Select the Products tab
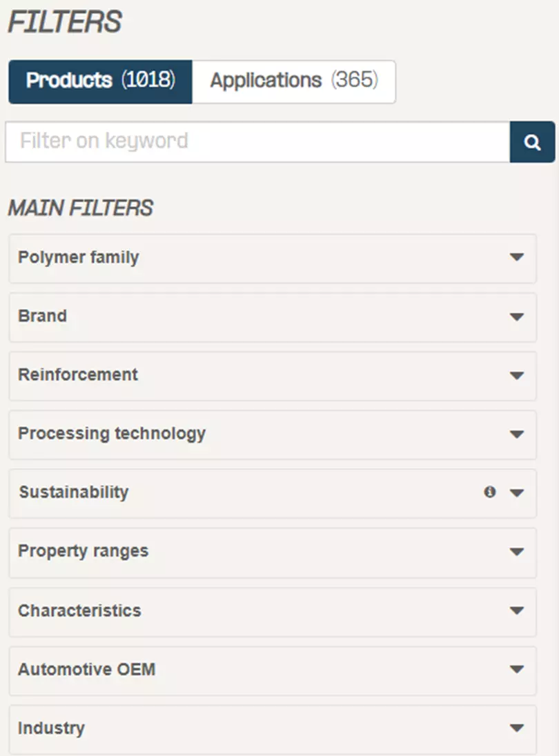Image resolution: width=559 pixels, height=756 pixels. (99, 81)
